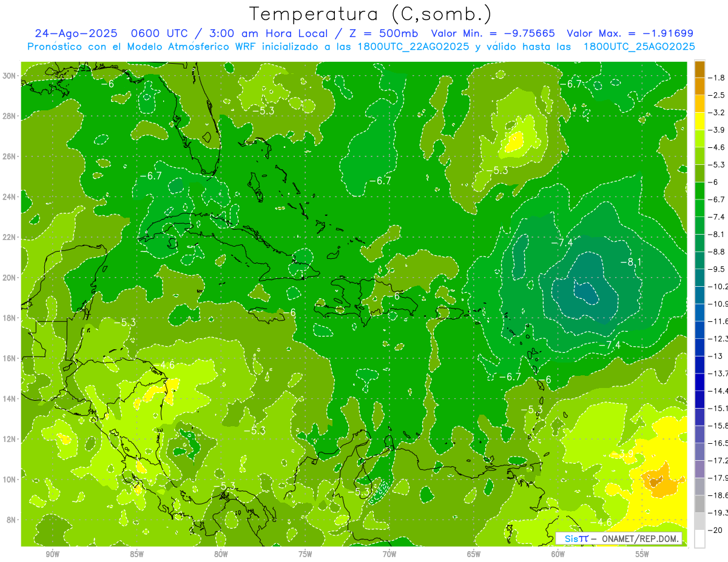This screenshot has width=728, height=562.
Task: Click the colorbar tick label "-10.9"
Action: coord(718,304)
